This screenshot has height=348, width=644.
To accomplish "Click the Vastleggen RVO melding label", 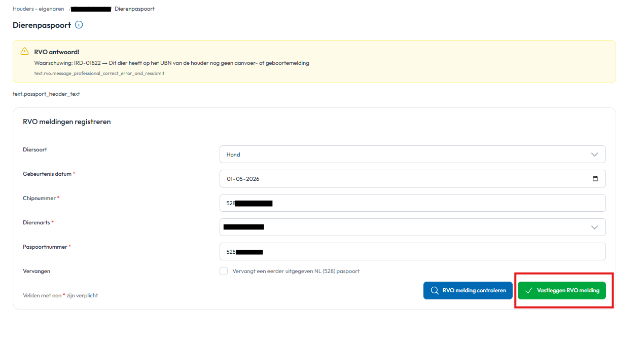I will coord(568,291).
